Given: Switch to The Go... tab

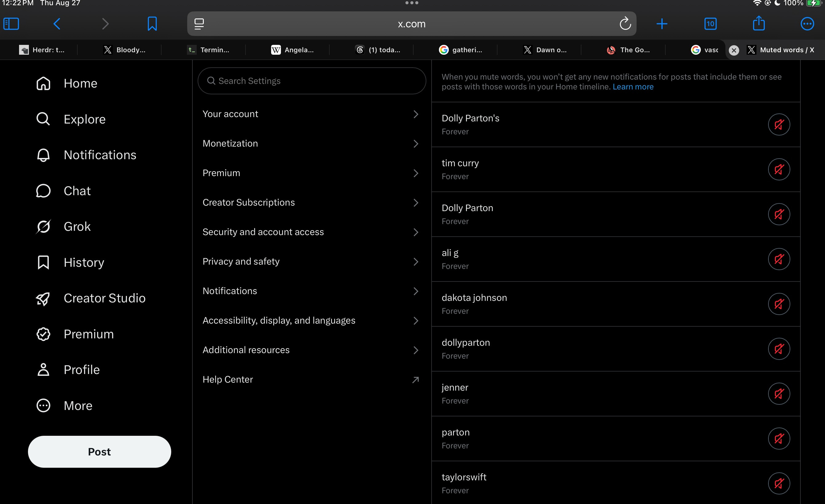Looking at the screenshot, I should [x=629, y=50].
